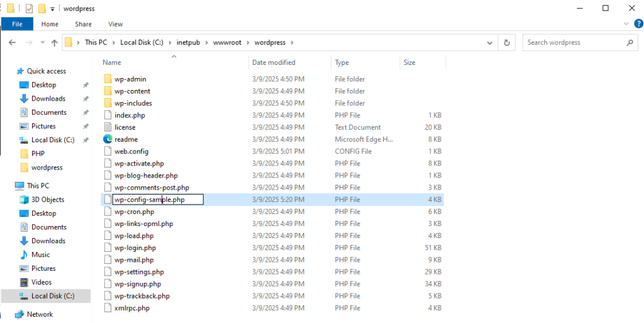644x323 pixels.
Task: Select the readme Edge icon
Action: (x=108, y=139)
